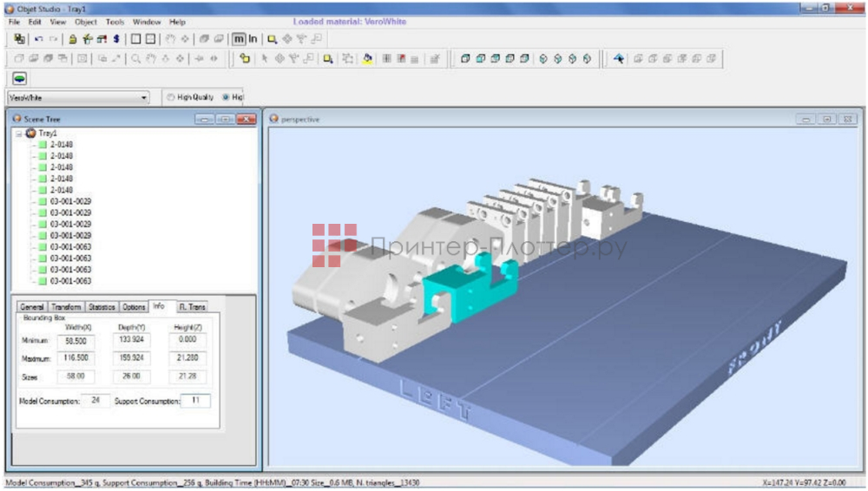The image size is (868, 491).
Task: Switch to four-view split layout icon
Action: click(x=150, y=39)
